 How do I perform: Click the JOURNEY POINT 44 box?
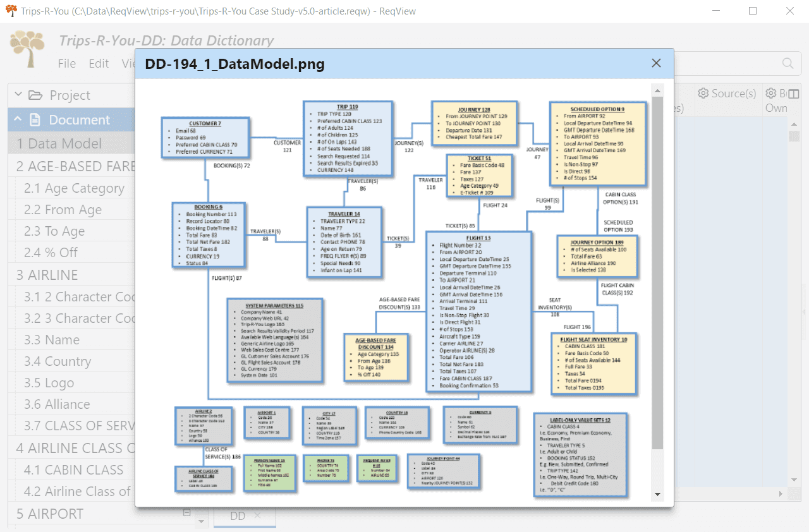443,471
